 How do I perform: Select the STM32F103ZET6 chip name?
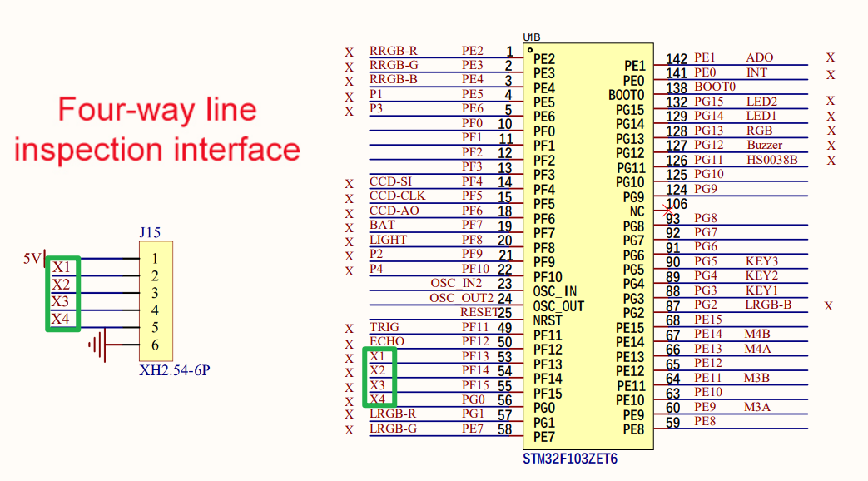click(x=570, y=459)
